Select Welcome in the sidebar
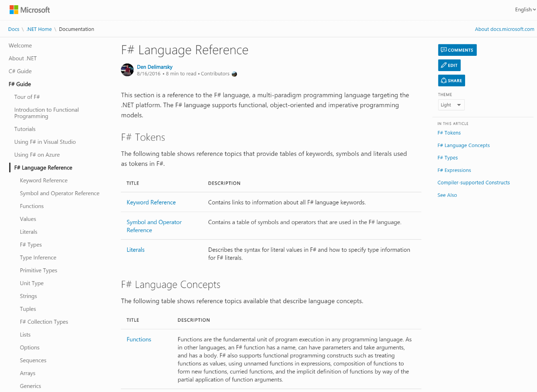This screenshot has height=392, width=537. pos(20,46)
